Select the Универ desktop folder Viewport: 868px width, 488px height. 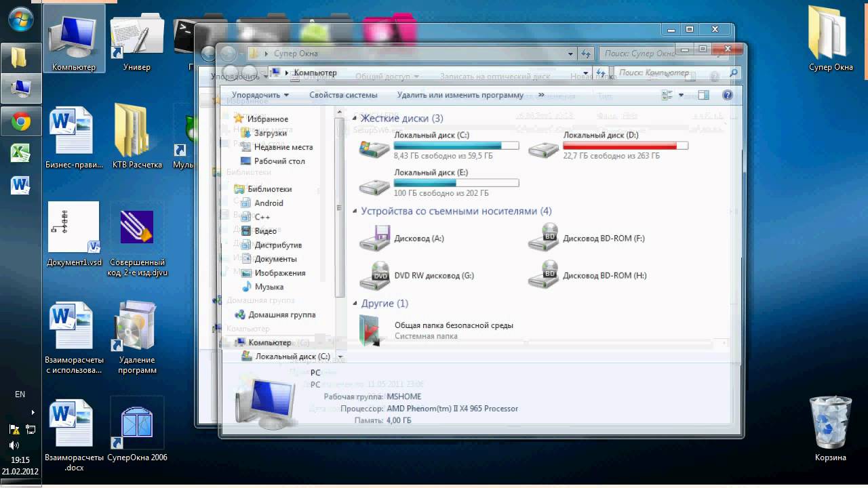pos(137,41)
